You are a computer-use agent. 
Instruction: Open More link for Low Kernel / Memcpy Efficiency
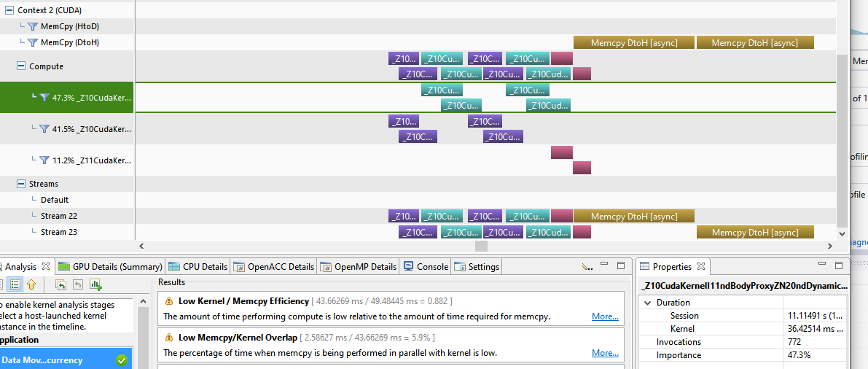(605, 316)
